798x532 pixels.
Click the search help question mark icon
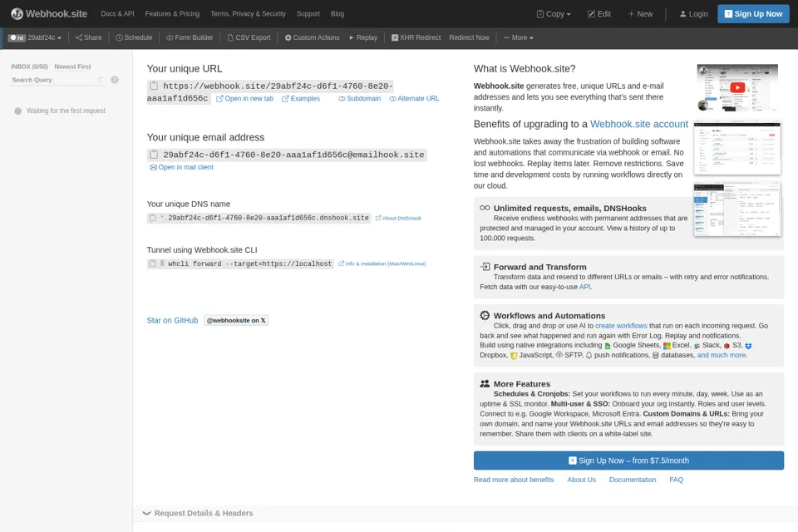pyautogui.click(x=115, y=80)
